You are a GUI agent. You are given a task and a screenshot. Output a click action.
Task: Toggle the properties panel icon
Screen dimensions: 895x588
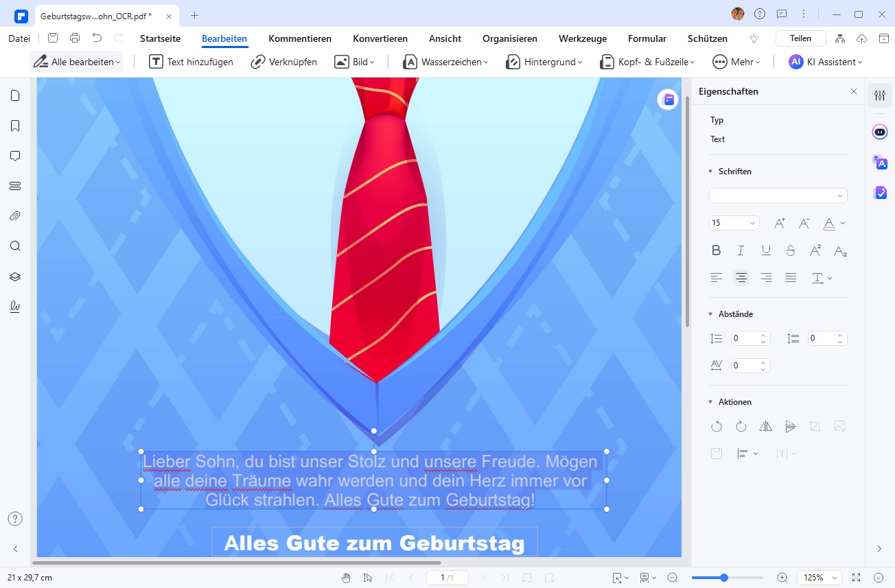[880, 96]
